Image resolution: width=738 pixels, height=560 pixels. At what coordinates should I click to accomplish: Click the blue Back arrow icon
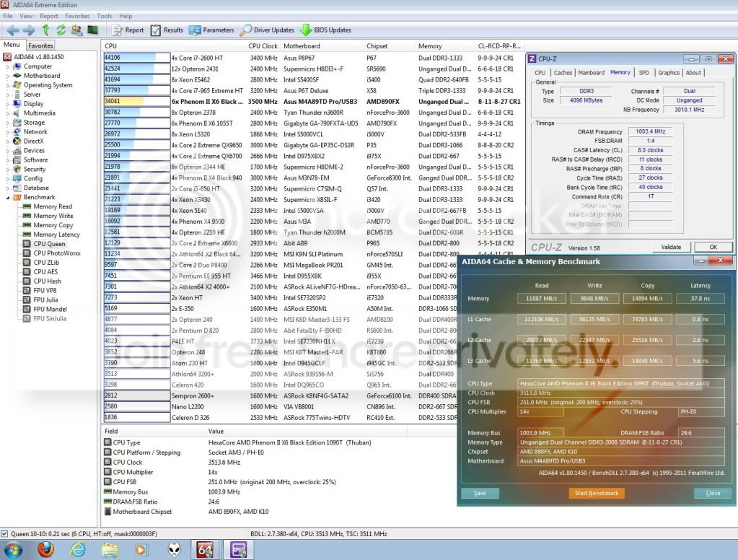[12, 30]
